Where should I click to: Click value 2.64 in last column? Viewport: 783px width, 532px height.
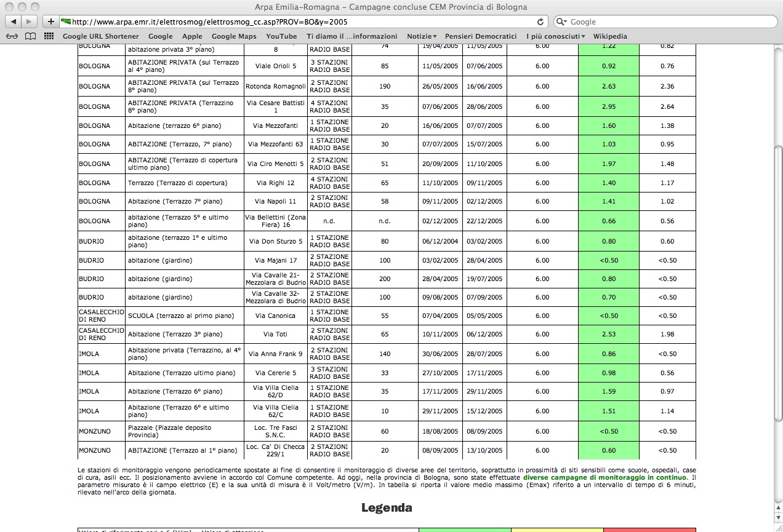tap(667, 106)
